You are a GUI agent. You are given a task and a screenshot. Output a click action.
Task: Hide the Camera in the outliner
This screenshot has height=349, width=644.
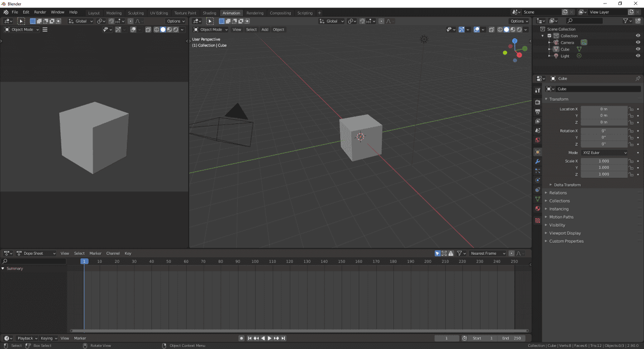pyautogui.click(x=637, y=42)
